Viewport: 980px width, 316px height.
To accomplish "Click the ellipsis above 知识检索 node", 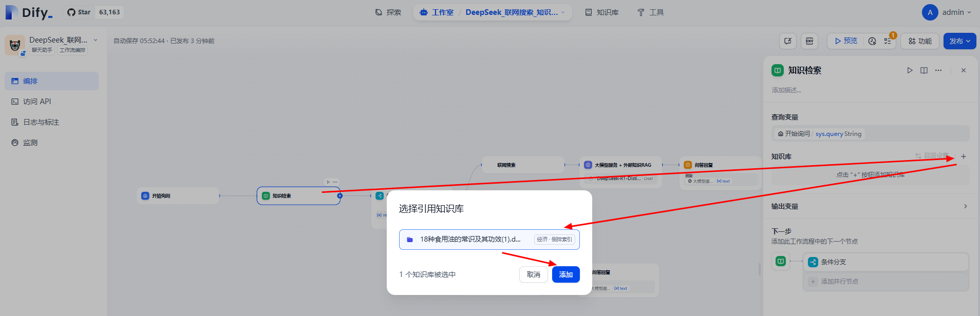I will tap(335, 182).
